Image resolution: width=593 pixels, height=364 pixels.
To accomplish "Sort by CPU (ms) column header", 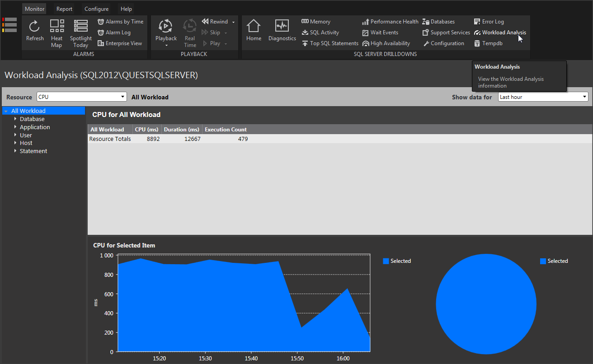I will pos(146,130).
